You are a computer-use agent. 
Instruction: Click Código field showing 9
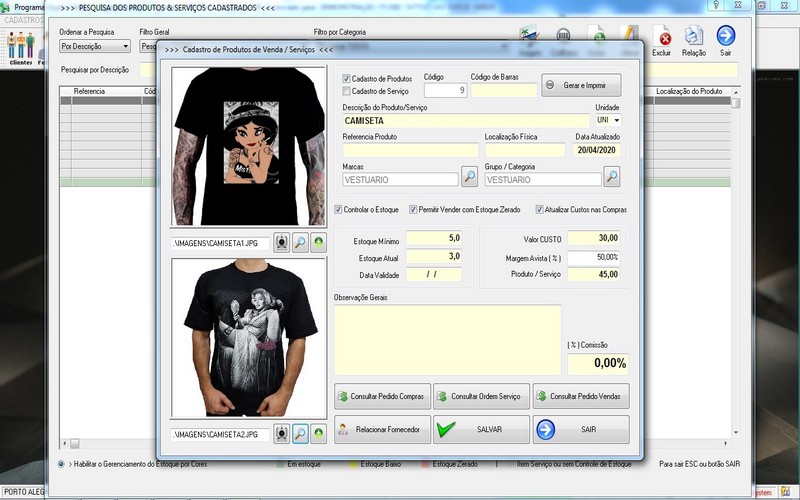click(x=445, y=90)
